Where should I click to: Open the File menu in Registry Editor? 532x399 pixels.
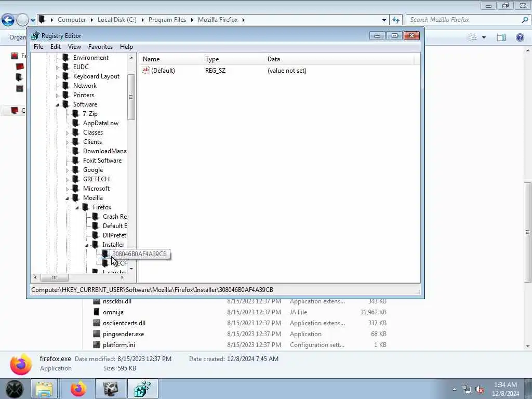(x=38, y=46)
